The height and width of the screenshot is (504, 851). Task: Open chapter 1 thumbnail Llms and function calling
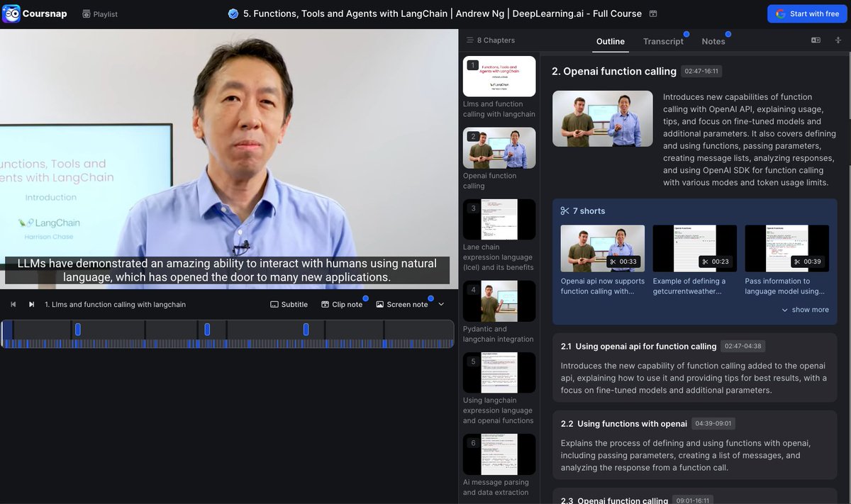click(499, 77)
